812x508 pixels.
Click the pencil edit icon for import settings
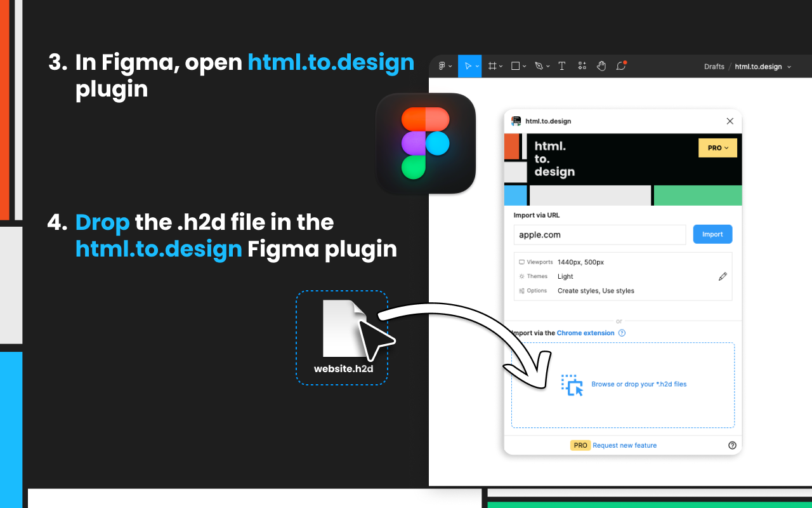click(x=723, y=276)
